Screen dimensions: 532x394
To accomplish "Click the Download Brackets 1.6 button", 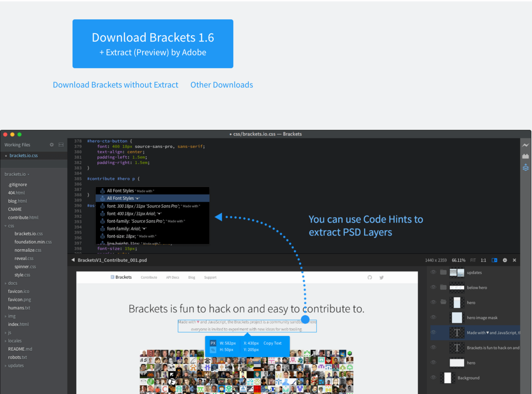I will tap(153, 44).
